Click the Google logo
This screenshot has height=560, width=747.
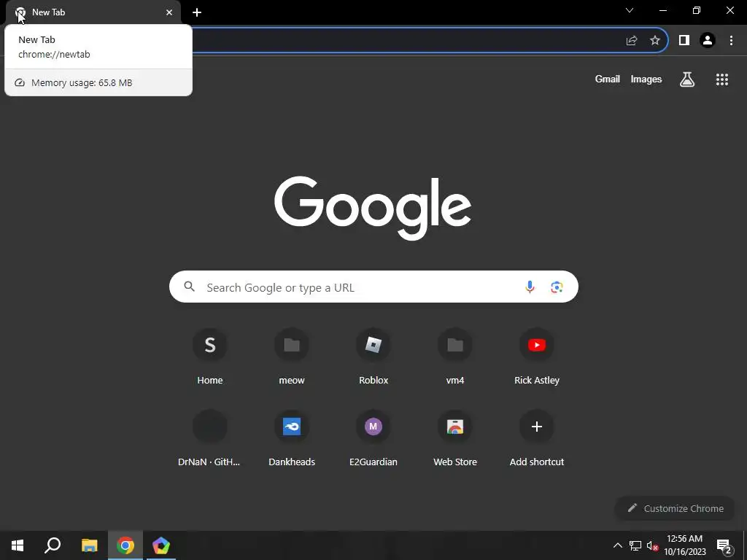[x=373, y=209]
